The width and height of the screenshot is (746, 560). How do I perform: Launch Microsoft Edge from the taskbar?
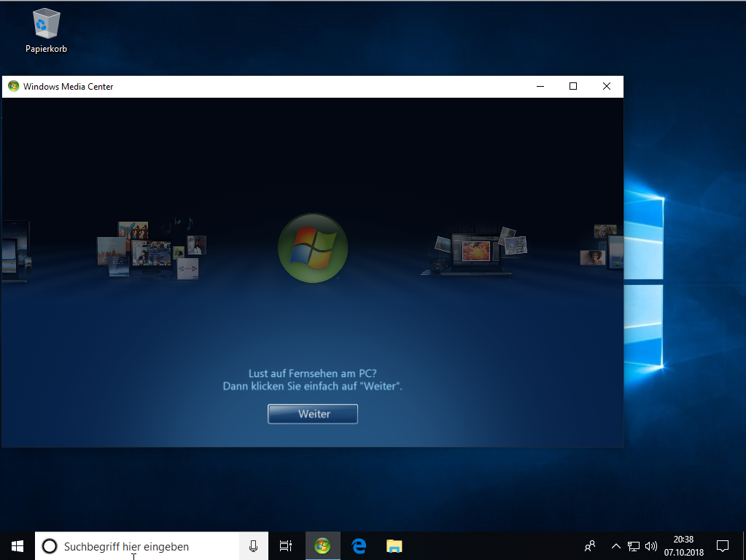359,546
